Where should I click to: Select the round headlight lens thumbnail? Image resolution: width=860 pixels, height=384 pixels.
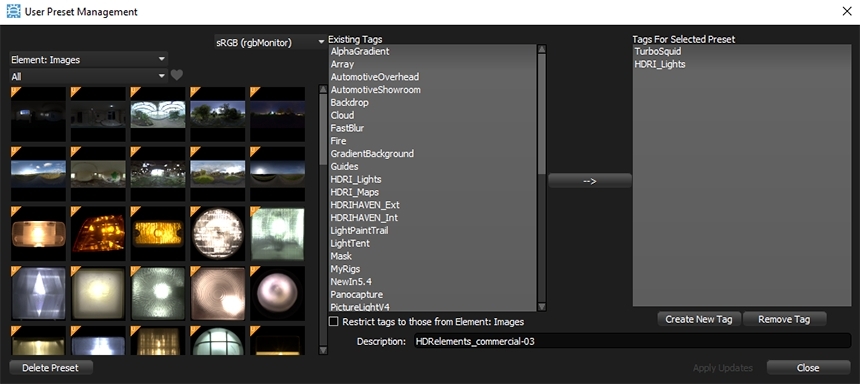(218, 234)
